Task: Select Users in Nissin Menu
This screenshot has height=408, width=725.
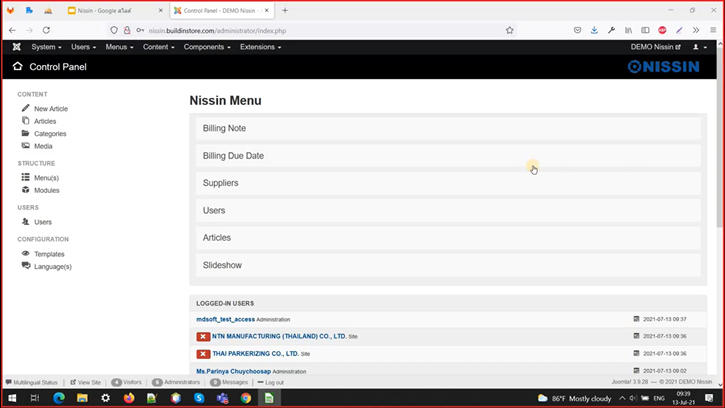Action: click(448, 210)
